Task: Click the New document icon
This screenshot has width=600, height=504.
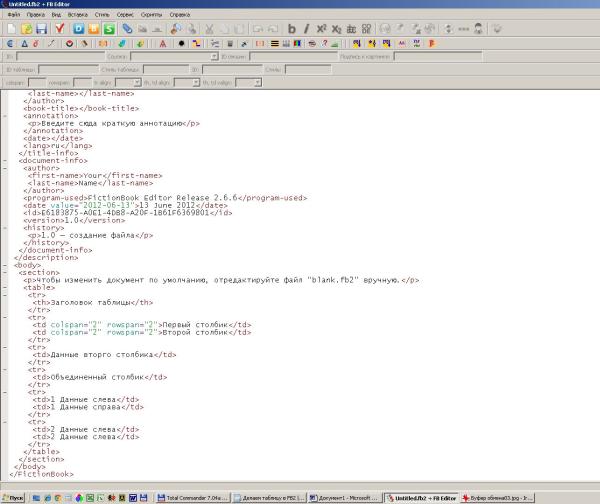Action: click(11, 29)
